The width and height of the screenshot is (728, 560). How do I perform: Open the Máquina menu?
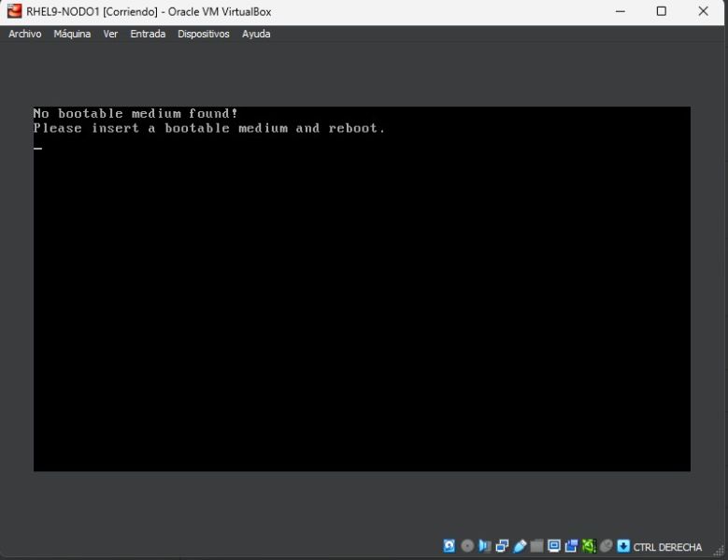pyautogui.click(x=72, y=34)
